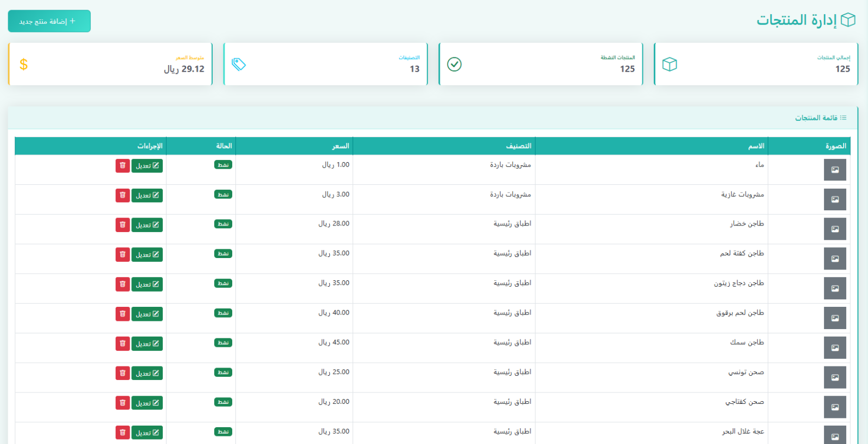Click the check circle active products icon
Viewport: 868px width, 444px height.
pos(454,65)
